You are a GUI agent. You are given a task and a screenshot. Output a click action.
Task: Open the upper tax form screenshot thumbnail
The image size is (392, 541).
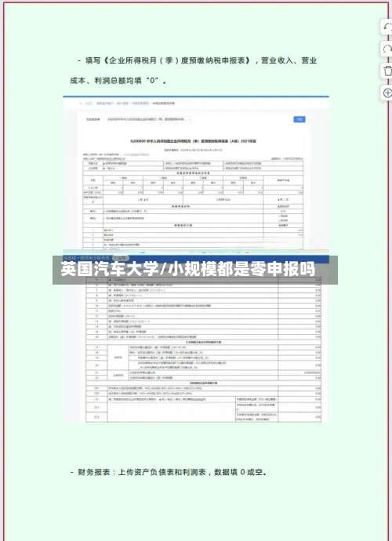(x=196, y=172)
